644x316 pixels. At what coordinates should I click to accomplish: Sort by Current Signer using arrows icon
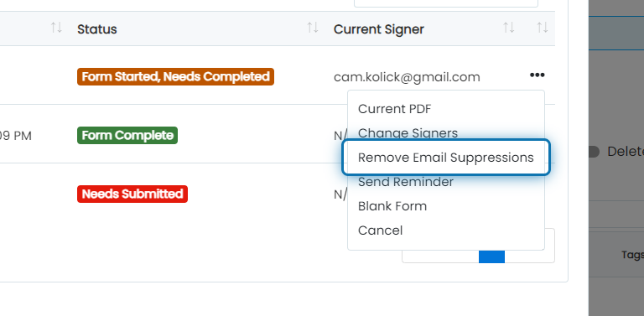pos(508,28)
